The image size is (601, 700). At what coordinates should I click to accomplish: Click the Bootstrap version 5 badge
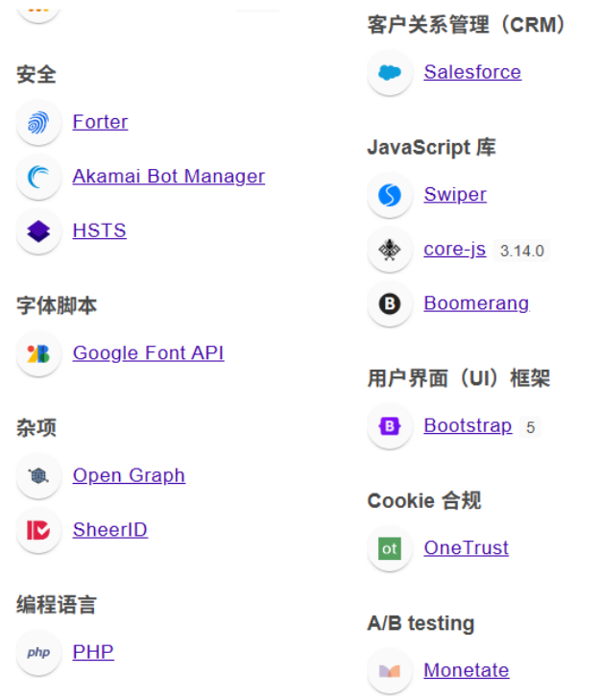click(531, 427)
